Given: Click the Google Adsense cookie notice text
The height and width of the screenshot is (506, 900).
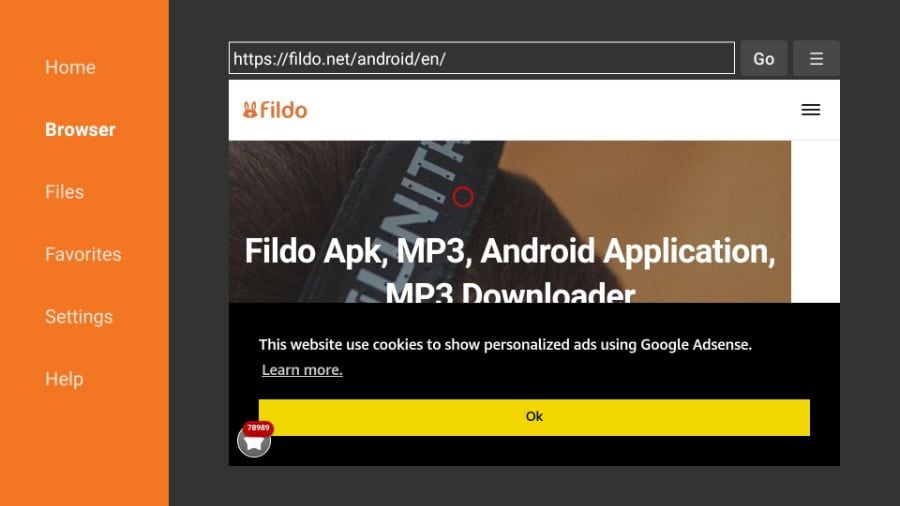Looking at the screenshot, I should point(505,344).
